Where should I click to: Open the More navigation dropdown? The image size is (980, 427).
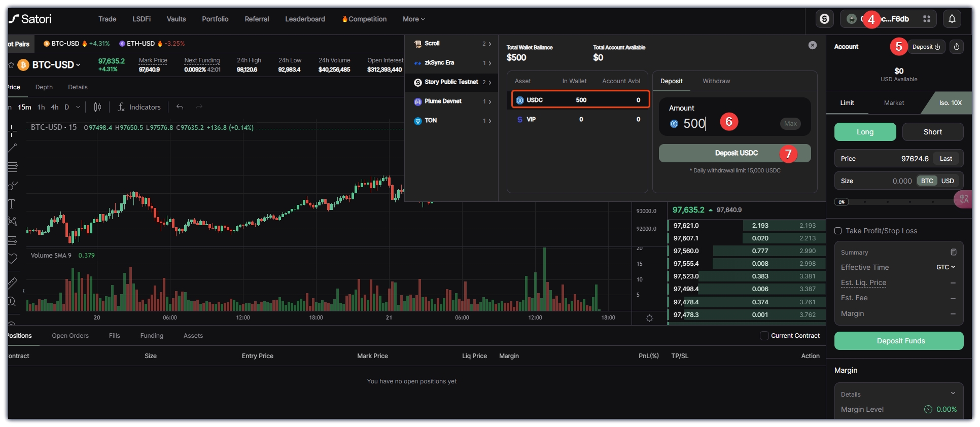[x=413, y=19]
